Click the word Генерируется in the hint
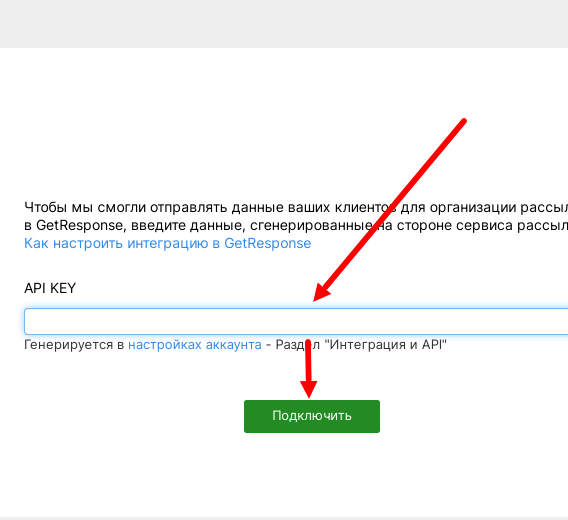 point(68,345)
